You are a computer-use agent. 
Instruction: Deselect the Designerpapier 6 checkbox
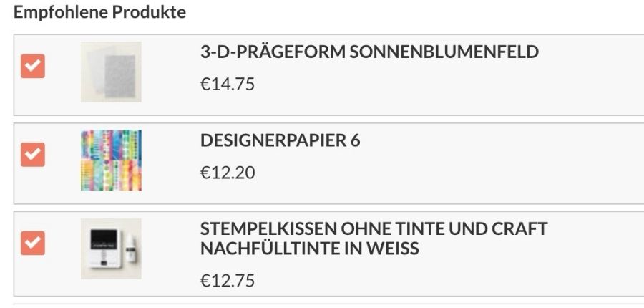tap(33, 155)
